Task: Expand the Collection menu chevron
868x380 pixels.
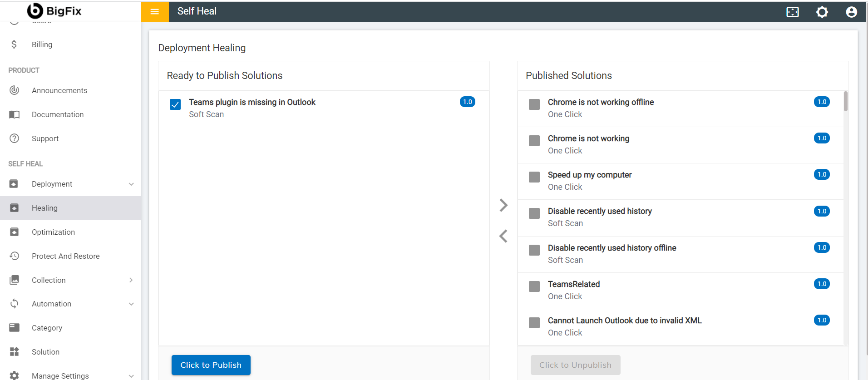Action: tap(131, 280)
